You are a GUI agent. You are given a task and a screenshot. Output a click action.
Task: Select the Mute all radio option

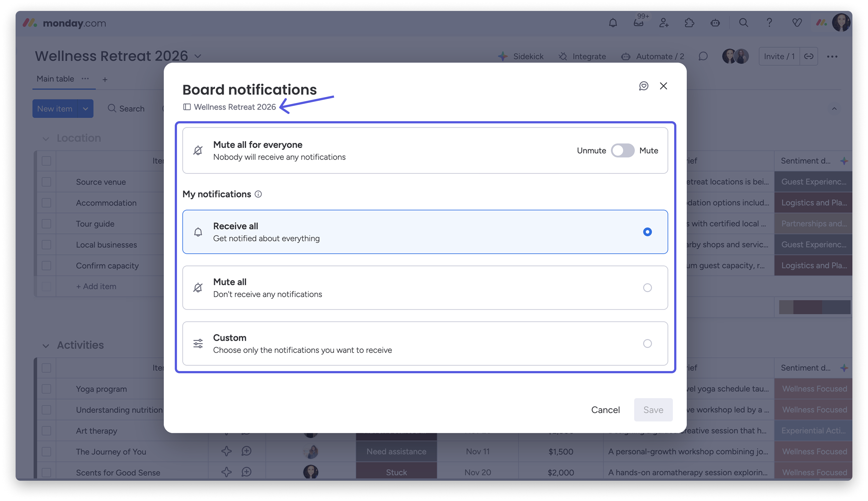tap(647, 288)
